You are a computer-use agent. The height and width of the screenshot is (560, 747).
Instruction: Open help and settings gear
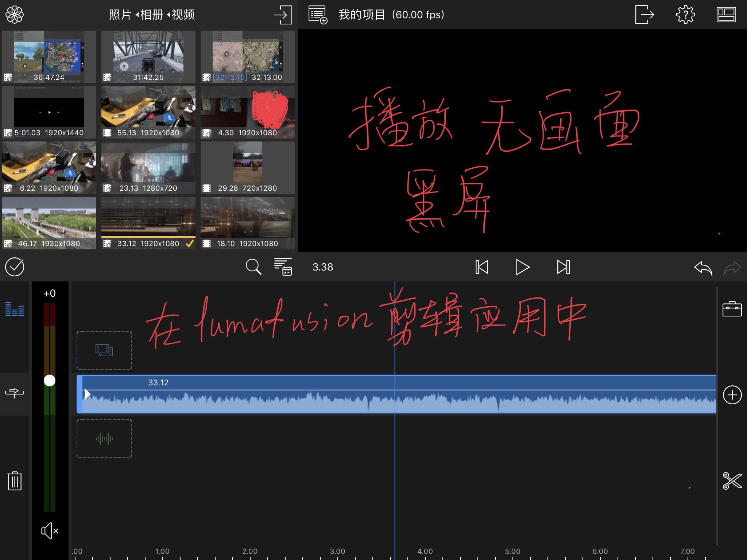pos(685,15)
